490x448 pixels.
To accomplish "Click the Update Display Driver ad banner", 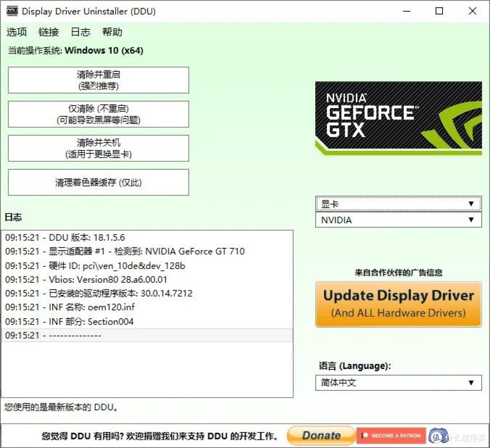I will coord(398,304).
